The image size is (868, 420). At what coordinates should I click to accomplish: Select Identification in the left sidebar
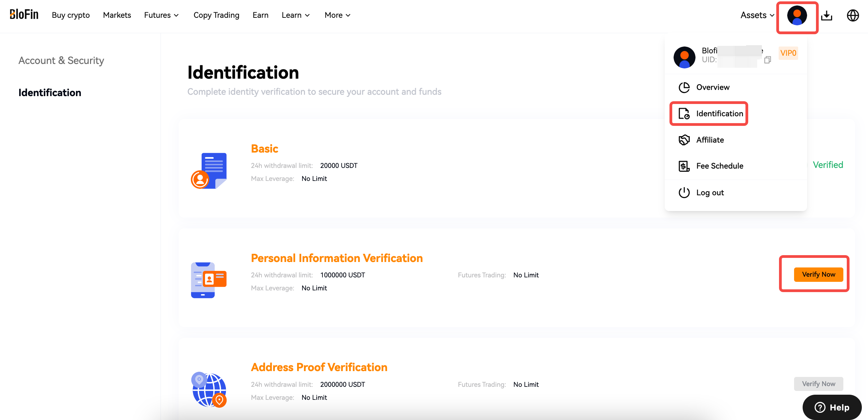coord(50,93)
